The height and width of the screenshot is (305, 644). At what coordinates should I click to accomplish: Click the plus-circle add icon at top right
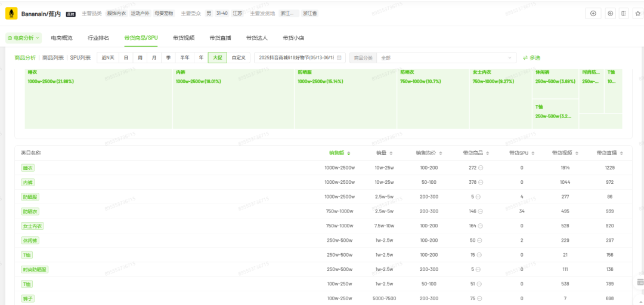[x=593, y=13]
